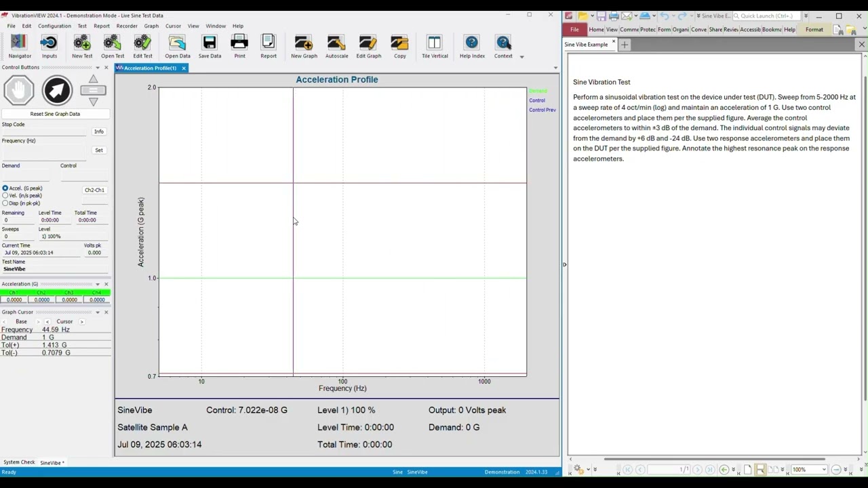The width and height of the screenshot is (868, 488).
Task: Click the Open Test toolbar icon
Action: pos(112,47)
